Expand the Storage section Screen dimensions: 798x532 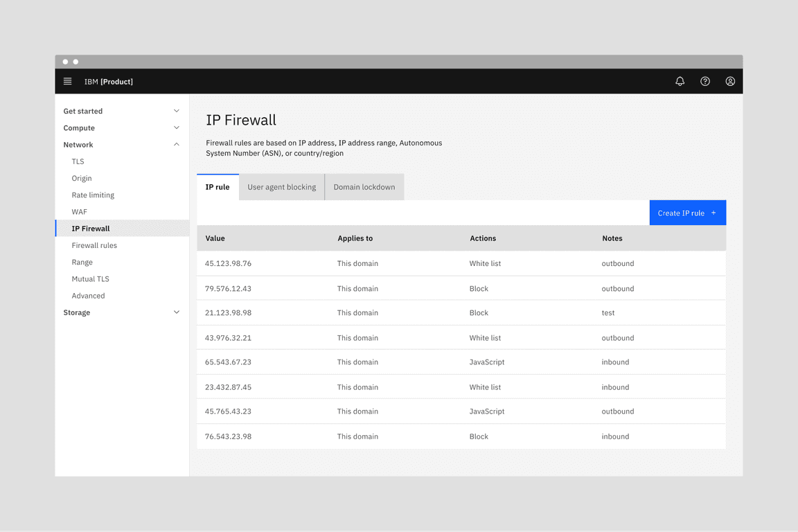121,312
